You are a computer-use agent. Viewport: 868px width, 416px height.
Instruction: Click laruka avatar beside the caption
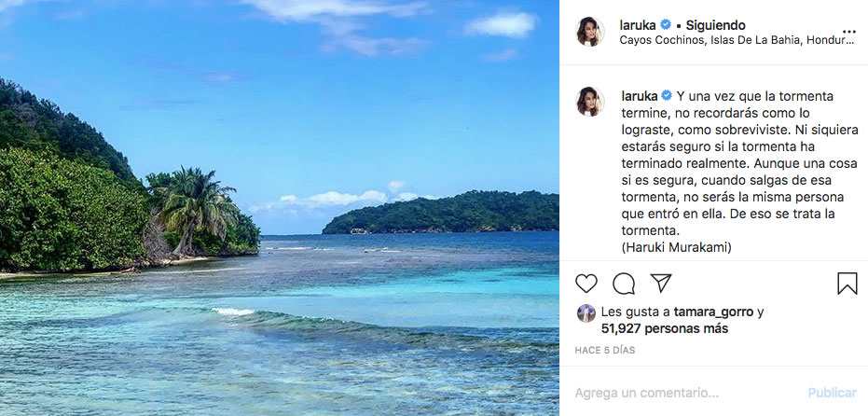pyautogui.click(x=590, y=102)
